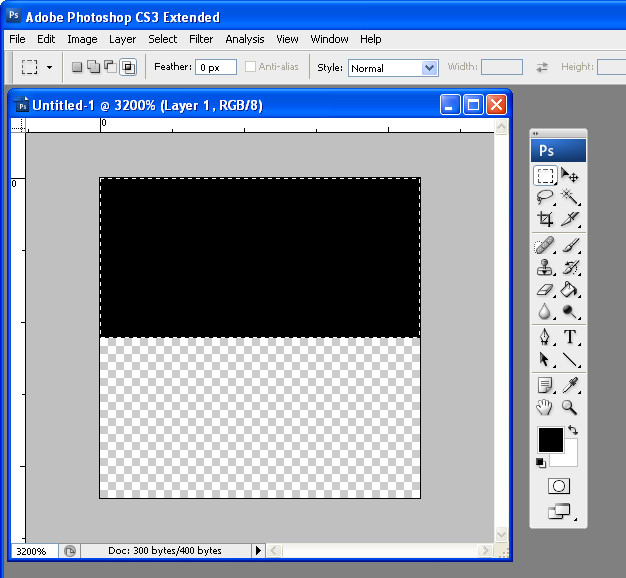Image resolution: width=626 pixels, height=578 pixels.
Task: Select the Zoom tool
Action: [x=570, y=407]
